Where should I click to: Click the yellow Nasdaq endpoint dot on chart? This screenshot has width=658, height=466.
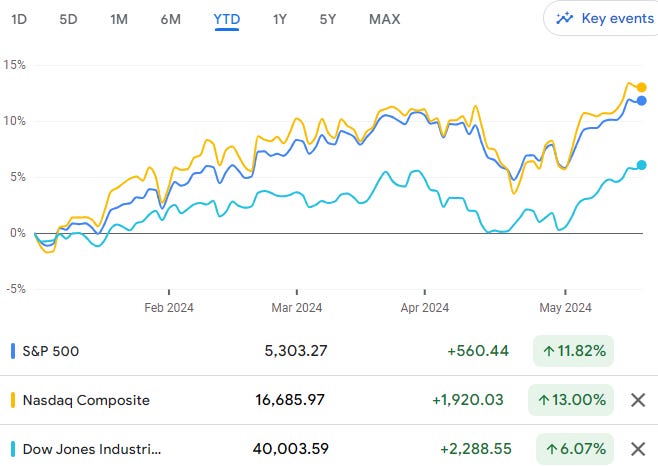click(641, 87)
